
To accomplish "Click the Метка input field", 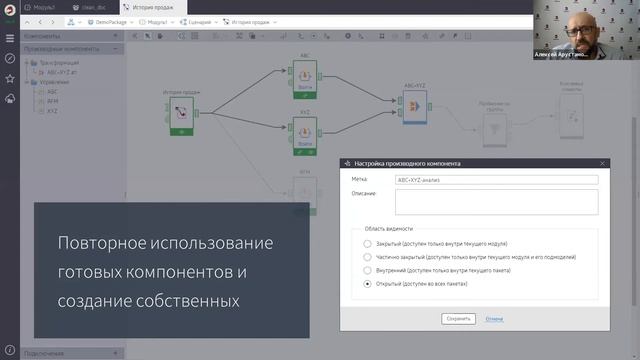I will tap(497, 180).
